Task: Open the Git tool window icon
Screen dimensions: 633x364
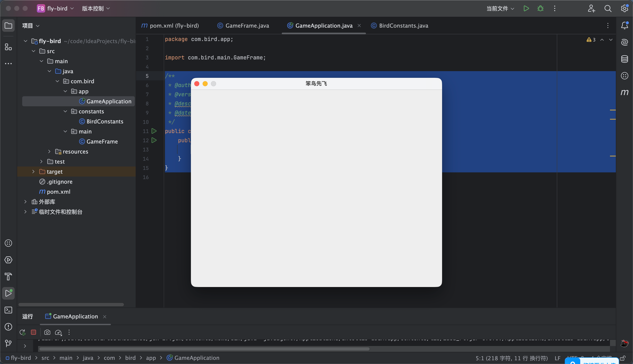Action: coord(8,343)
